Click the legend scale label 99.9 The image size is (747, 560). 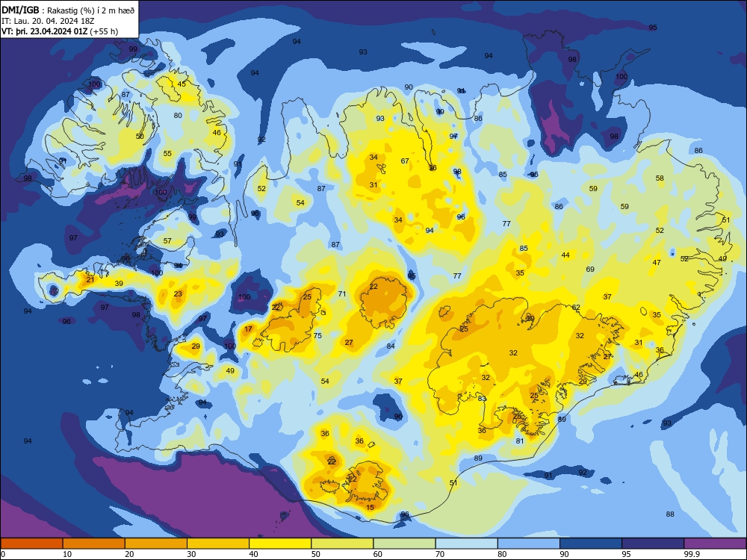click(692, 554)
